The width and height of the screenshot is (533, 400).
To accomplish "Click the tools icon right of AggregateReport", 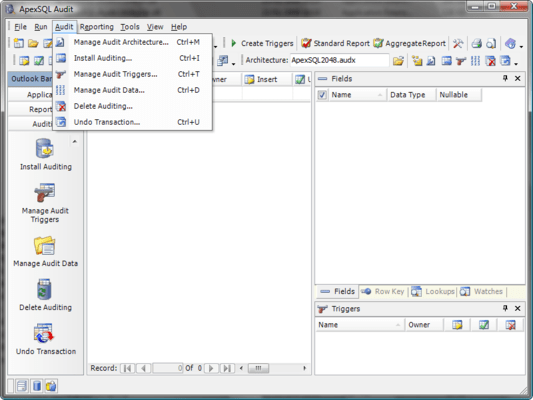I will coord(458,43).
